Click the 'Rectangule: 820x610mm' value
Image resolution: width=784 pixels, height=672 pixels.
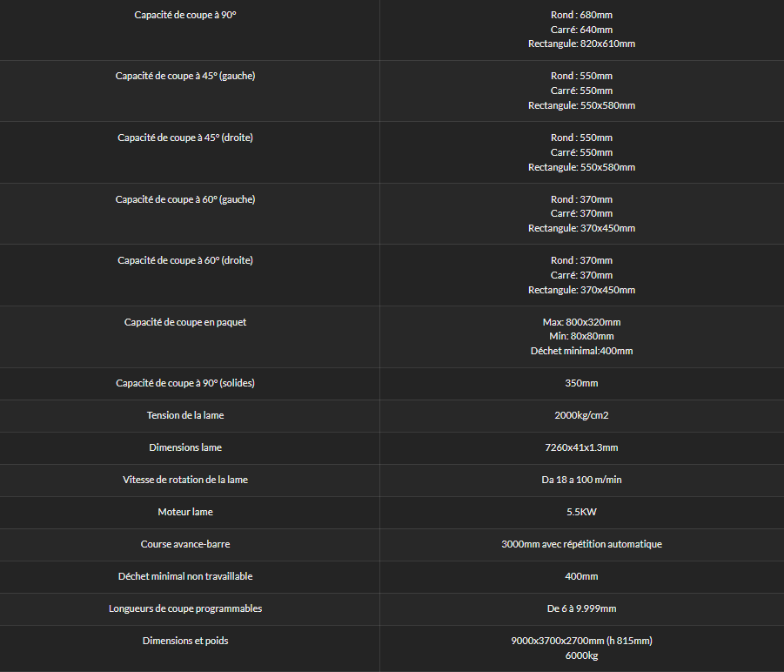point(581,44)
